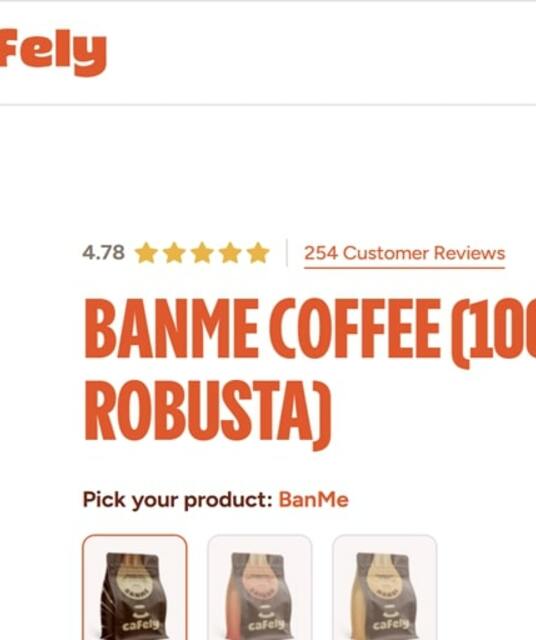Choose the third bag with yellow stripe
This screenshot has height=640, width=536.
(385, 587)
